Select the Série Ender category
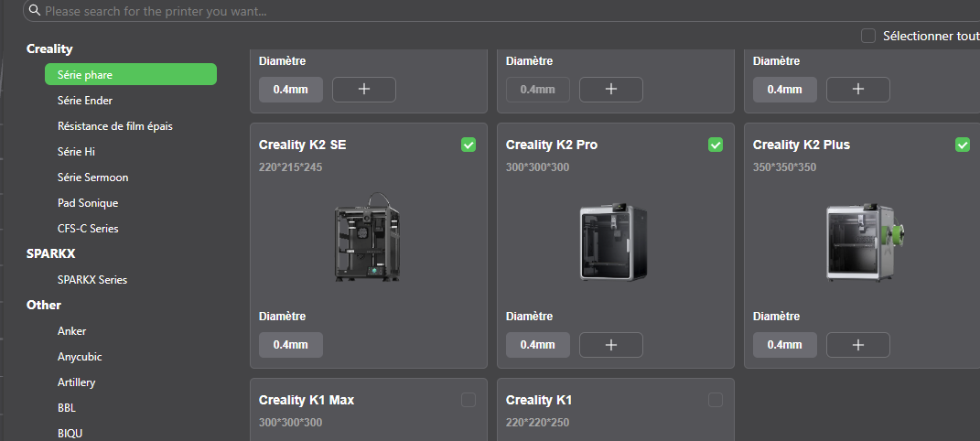Viewport: 980px width, 441px height. click(85, 101)
